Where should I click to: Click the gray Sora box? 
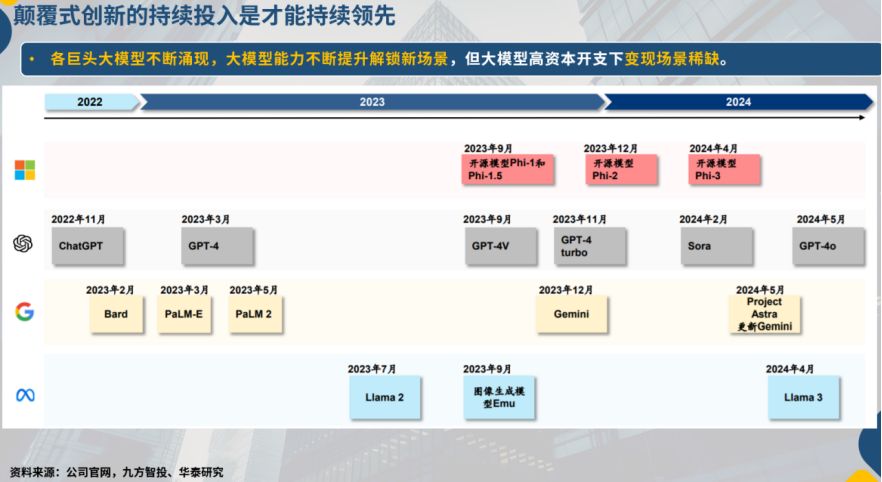click(x=717, y=246)
